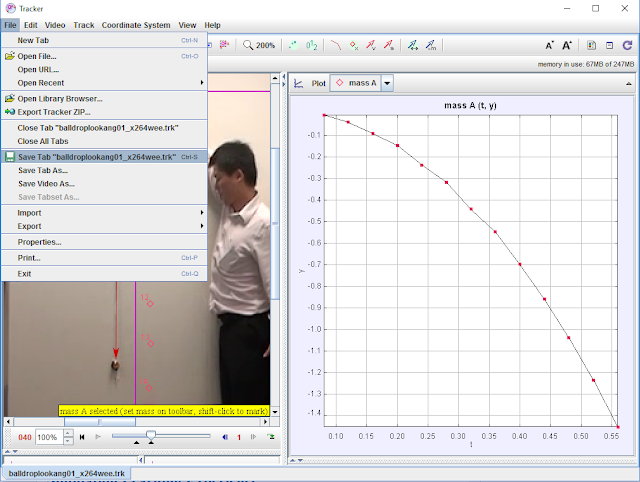This screenshot has height=482, width=640.
Task: Click the decrease font size icon
Action: [x=549, y=45]
